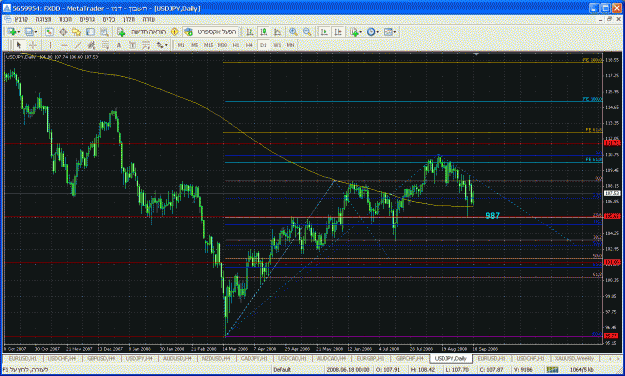Click the Zoom Out magnifier
This screenshot has height=376, width=625.
pos(307,32)
